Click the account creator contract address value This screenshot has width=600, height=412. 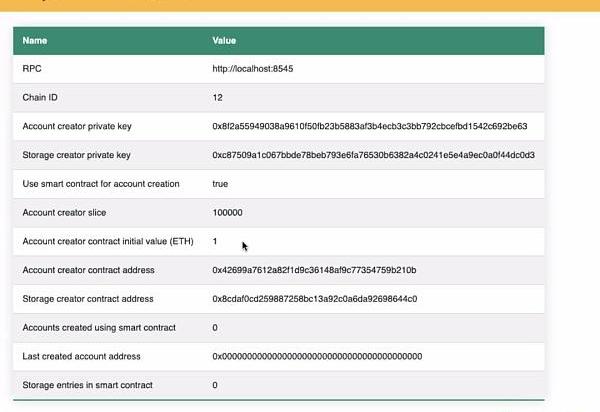point(314,270)
